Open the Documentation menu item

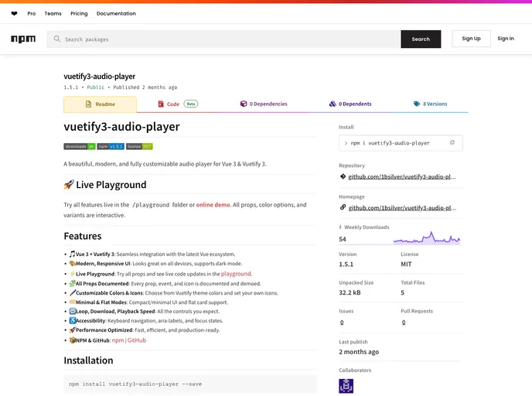pos(116,14)
